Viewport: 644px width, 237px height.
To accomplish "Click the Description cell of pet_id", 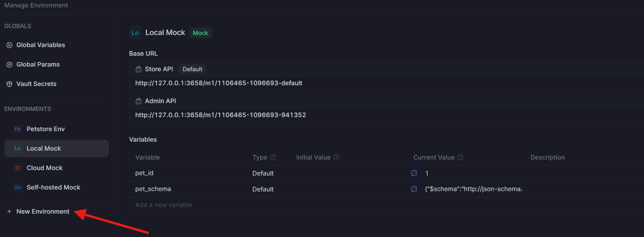I will tap(585, 173).
